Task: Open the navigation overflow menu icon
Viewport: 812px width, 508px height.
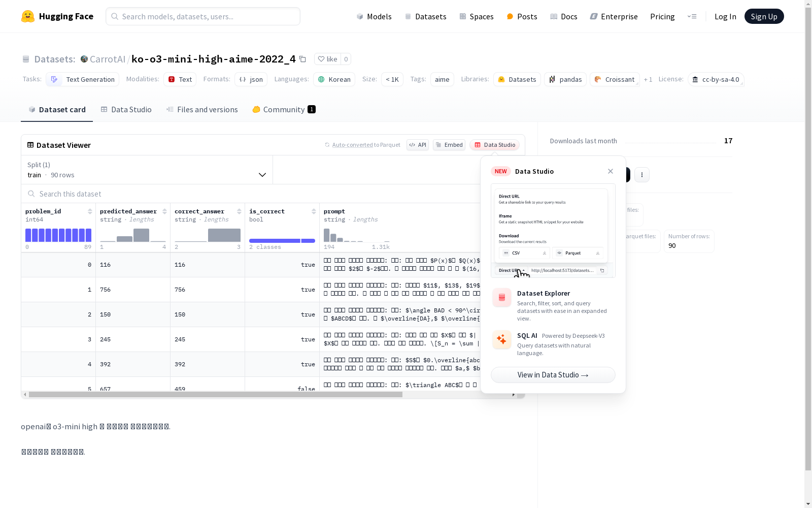Action: pyautogui.click(x=692, y=16)
